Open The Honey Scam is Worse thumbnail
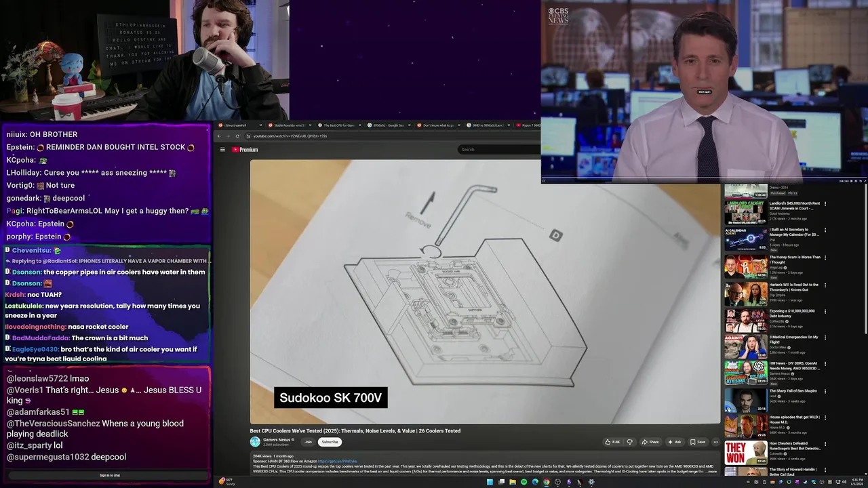 pyautogui.click(x=745, y=266)
